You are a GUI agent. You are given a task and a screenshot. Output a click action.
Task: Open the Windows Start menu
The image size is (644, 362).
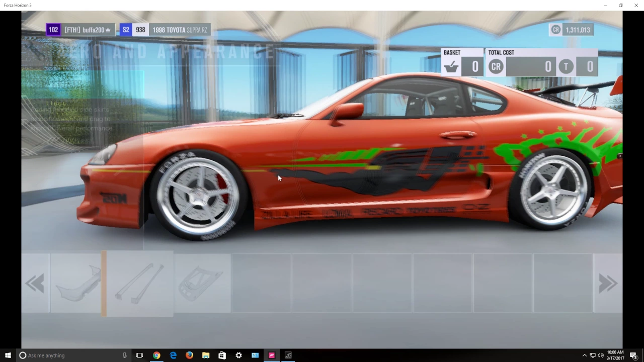coord(8,355)
